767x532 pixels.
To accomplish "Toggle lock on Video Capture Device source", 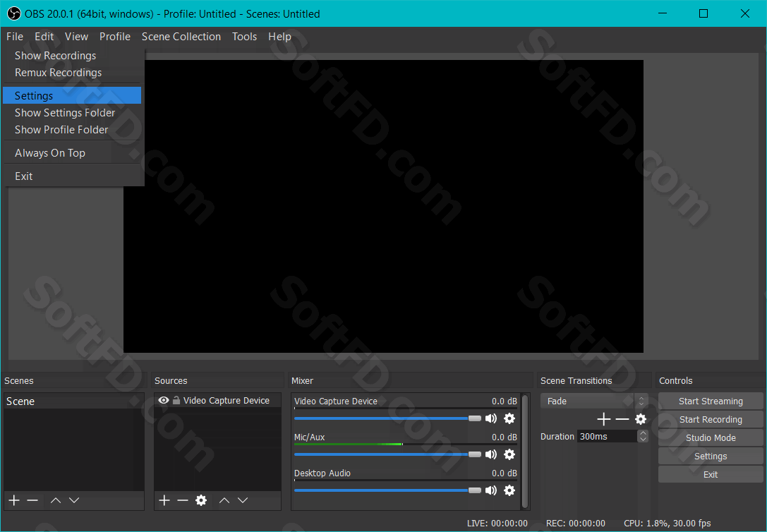I will click(x=176, y=400).
